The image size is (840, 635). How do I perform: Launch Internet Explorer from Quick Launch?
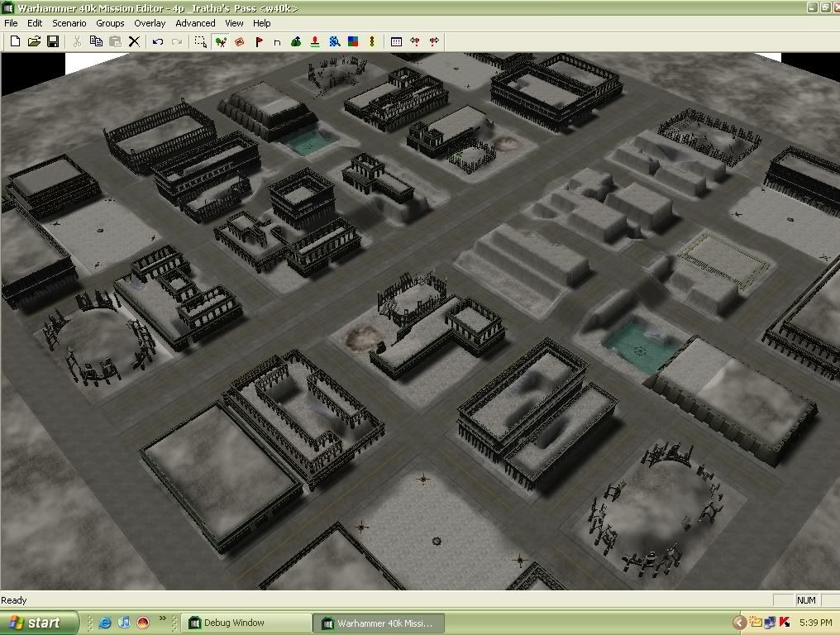coord(106,623)
